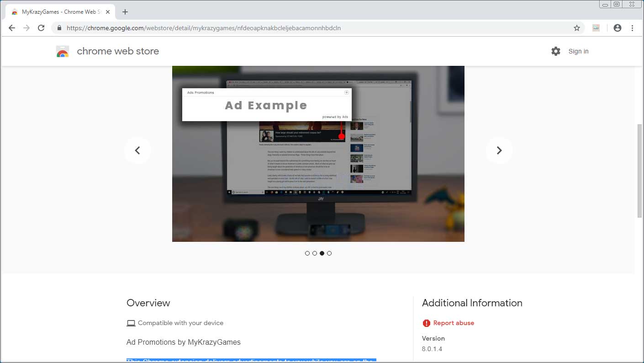Select the third carousel position dot
This screenshot has width=644, height=363.
click(x=322, y=253)
